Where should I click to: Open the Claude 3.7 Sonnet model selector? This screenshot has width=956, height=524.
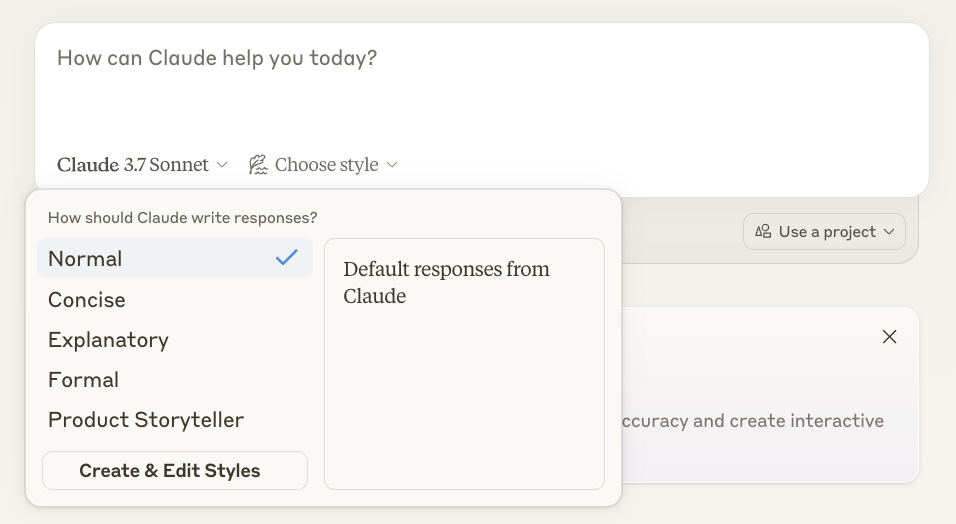click(133, 165)
